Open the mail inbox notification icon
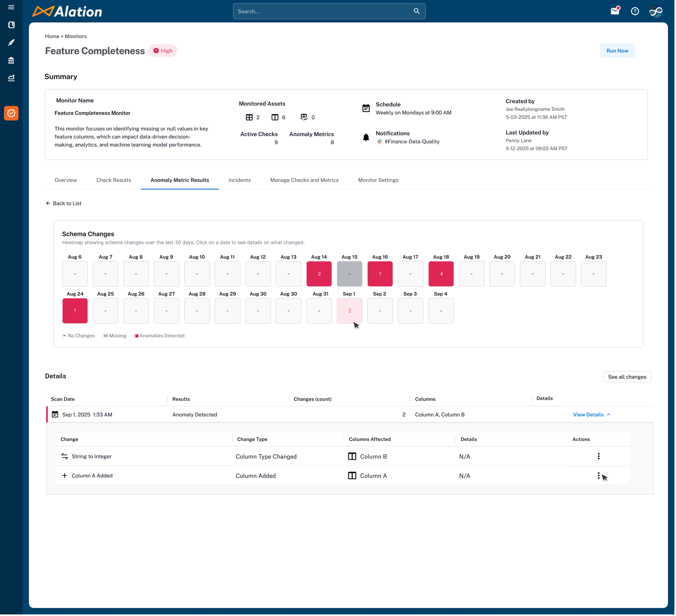Image resolution: width=676 pixels, height=616 pixels. [615, 11]
